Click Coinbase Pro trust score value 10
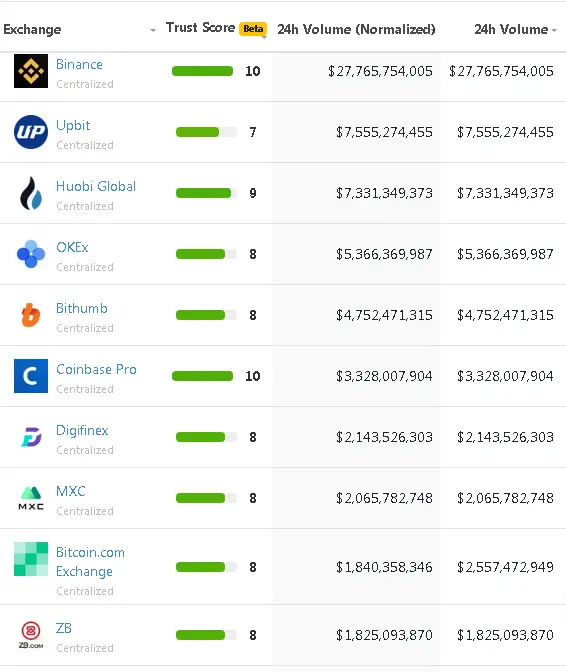566x672 pixels. pyautogui.click(x=253, y=376)
